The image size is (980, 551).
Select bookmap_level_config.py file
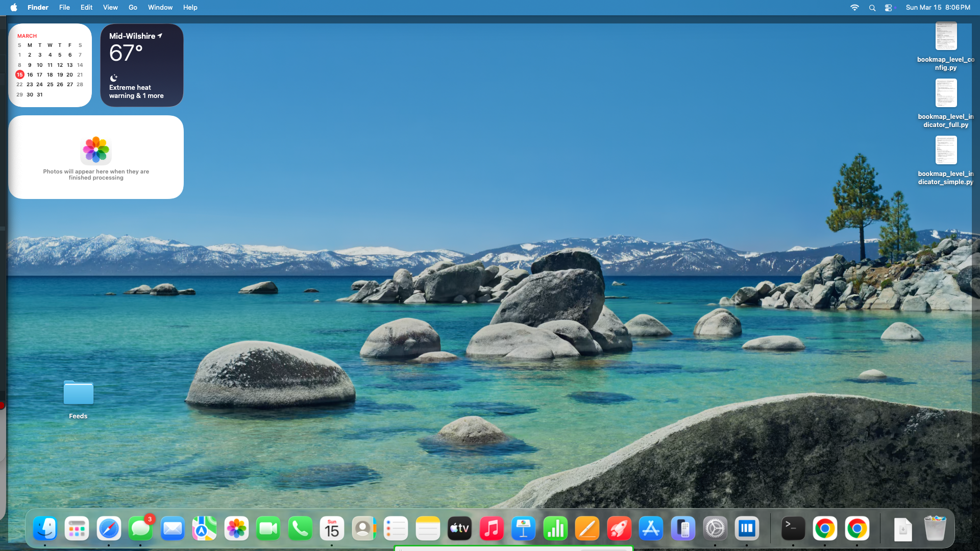(946, 37)
